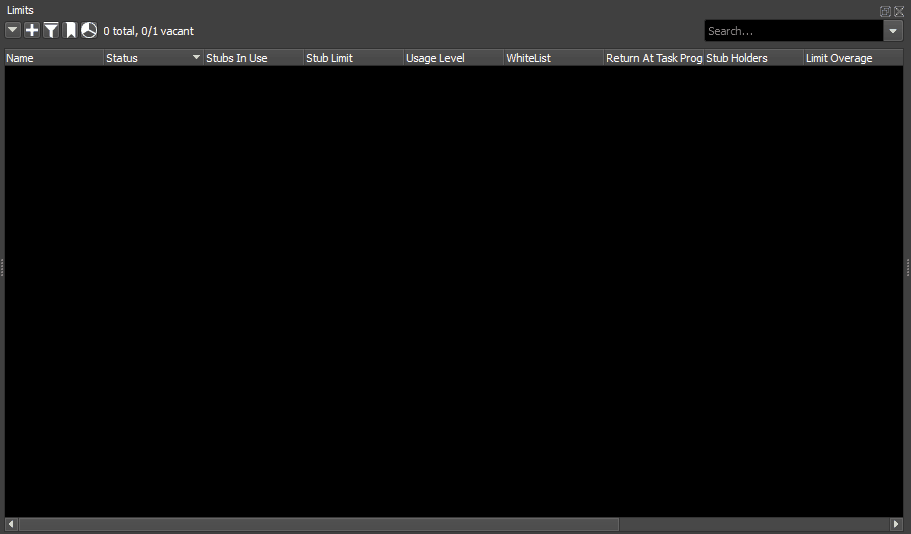Click the horizontal scrollbar left arrow
The height and width of the screenshot is (534, 911).
point(11,524)
